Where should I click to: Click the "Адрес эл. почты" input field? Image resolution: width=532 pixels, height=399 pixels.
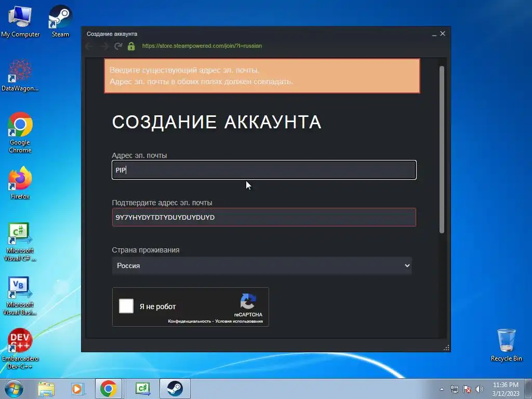(x=264, y=170)
